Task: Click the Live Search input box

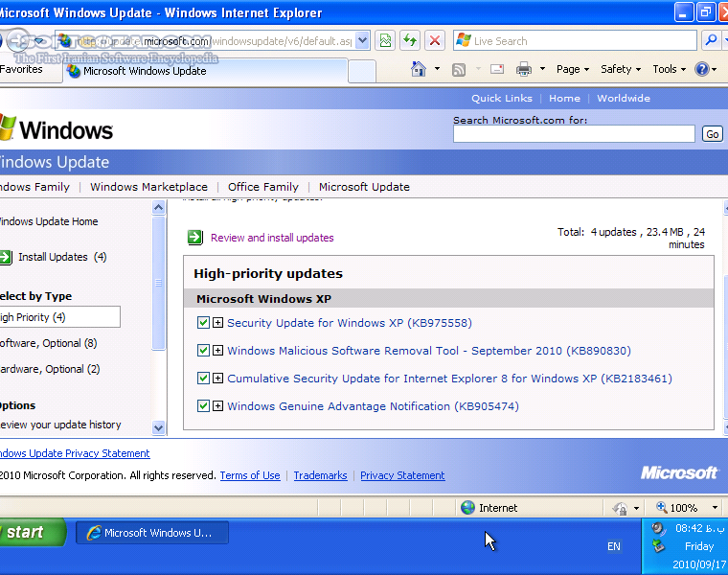Action: point(575,41)
